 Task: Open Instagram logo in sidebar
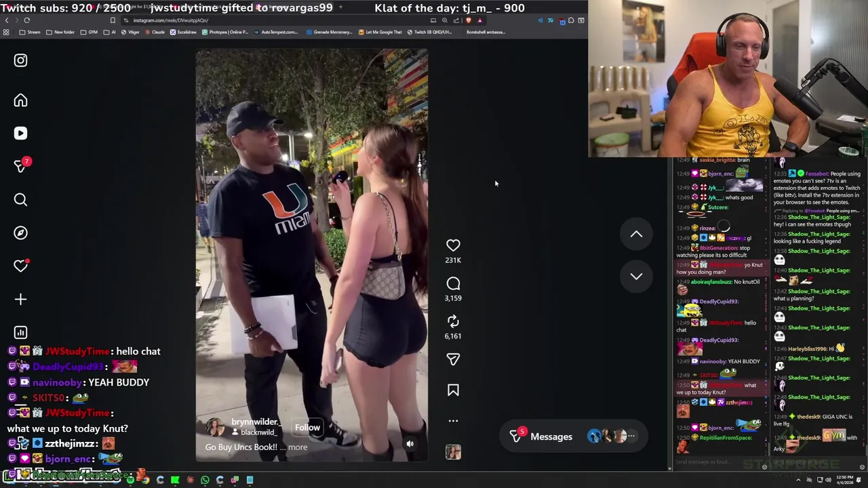[20, 60]
